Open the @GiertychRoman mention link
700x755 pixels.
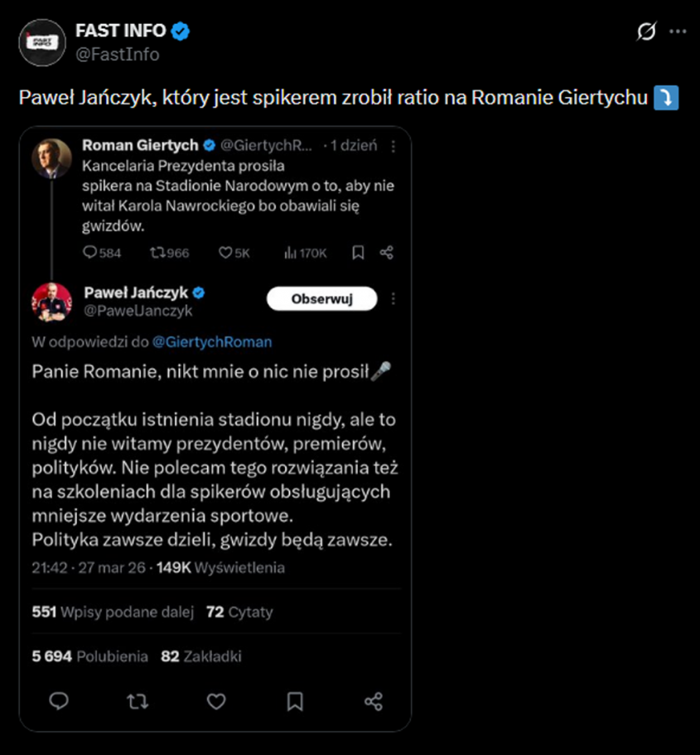pos(212,341)
